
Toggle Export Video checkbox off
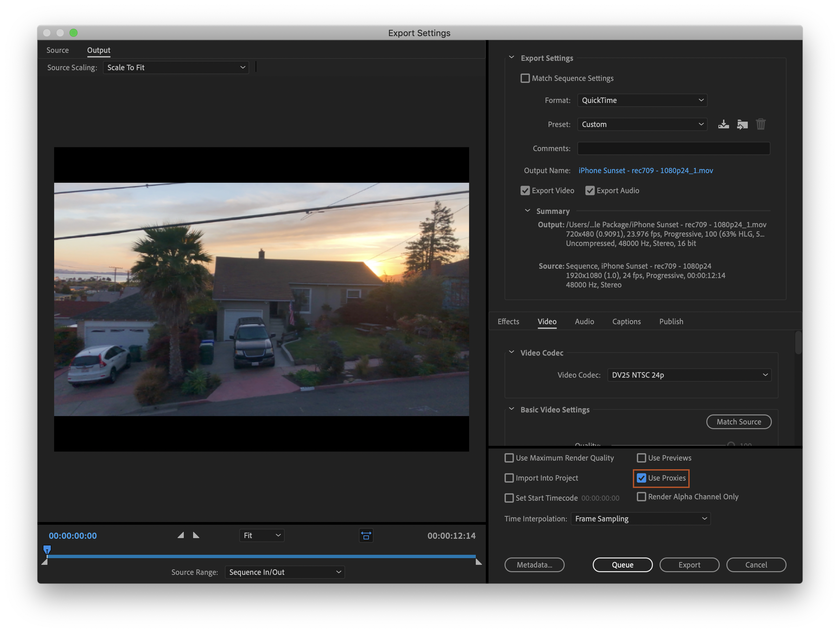pos(526,191)
